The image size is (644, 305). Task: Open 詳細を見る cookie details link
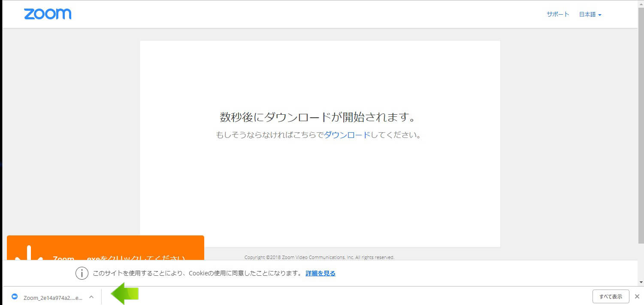pos(320,273)
